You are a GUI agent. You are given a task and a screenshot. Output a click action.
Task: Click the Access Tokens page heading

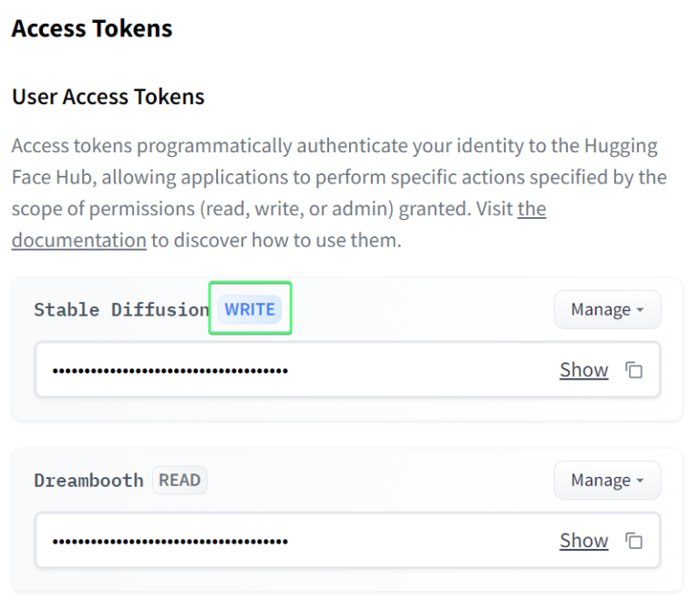coord(92,28)
